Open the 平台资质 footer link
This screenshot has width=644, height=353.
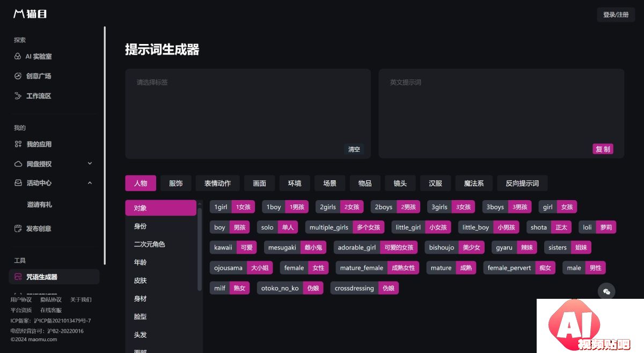21,310
